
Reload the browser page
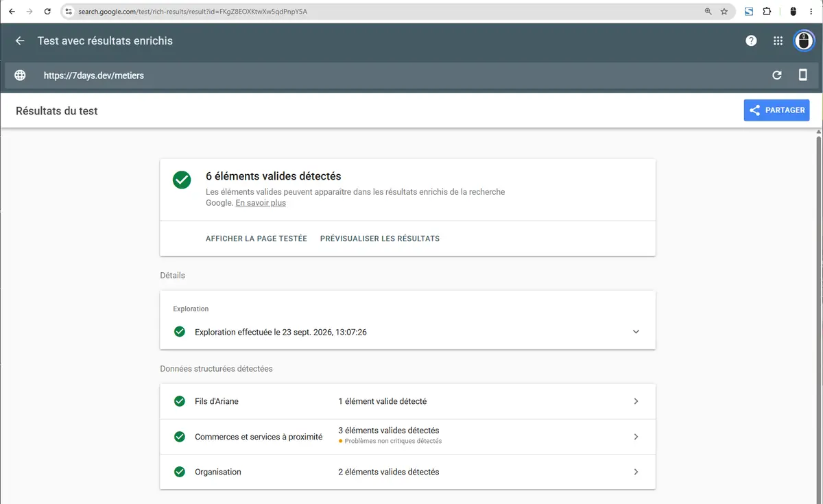click(47, 12)
